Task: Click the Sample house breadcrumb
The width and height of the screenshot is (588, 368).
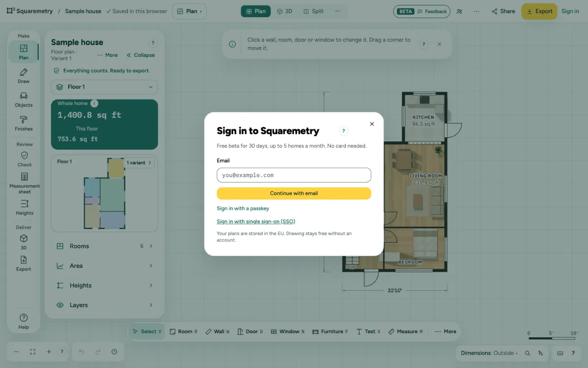Action: click(x=83, y=11)
